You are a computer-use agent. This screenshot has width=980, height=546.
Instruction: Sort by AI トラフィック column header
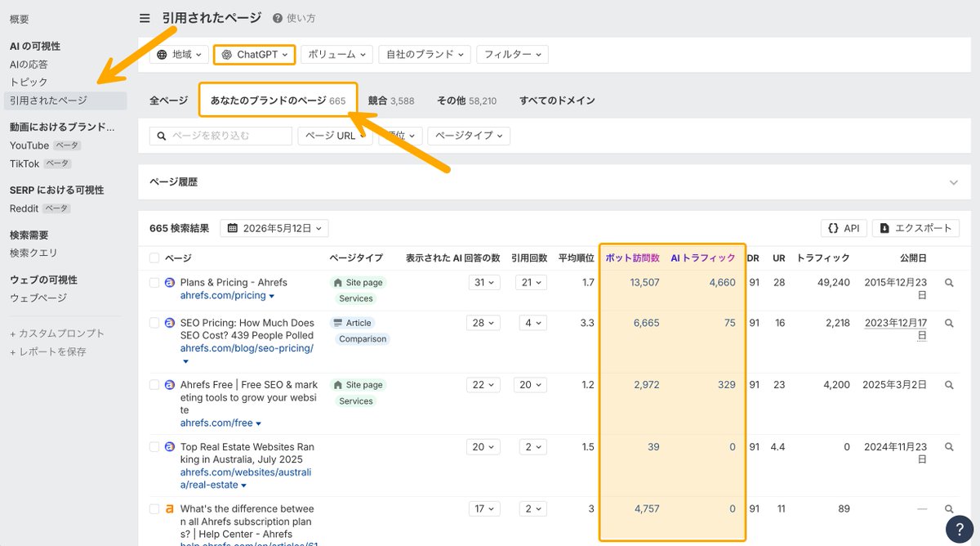(x=703, y=258)
